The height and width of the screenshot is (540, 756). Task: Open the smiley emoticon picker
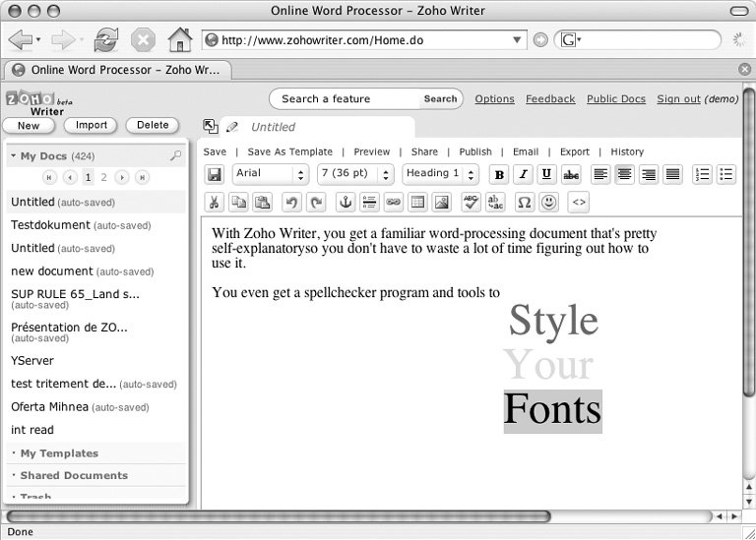[x=548, y=202]
